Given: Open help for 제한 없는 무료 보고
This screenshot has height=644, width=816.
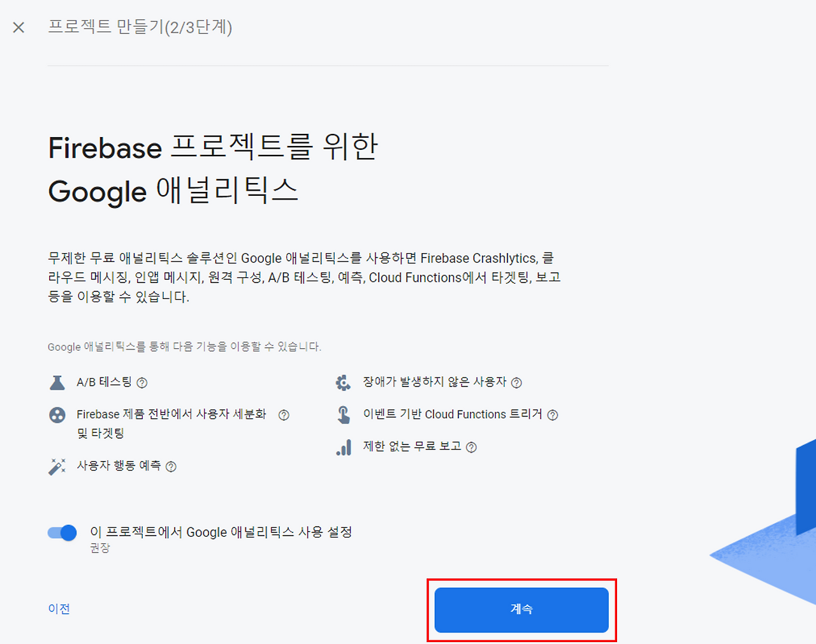Looking at the screenshot, I should coord(471,448).
